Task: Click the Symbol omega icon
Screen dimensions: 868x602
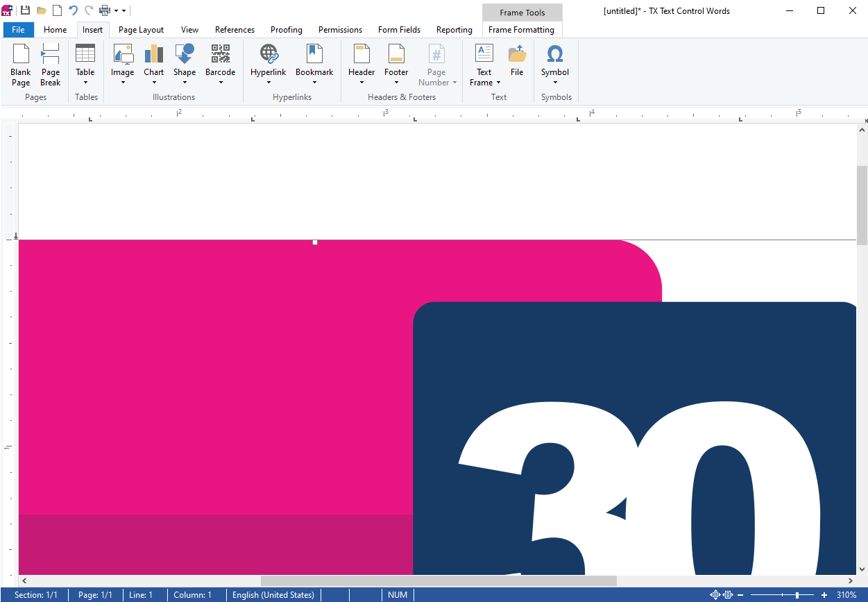Action: (555, 54)
